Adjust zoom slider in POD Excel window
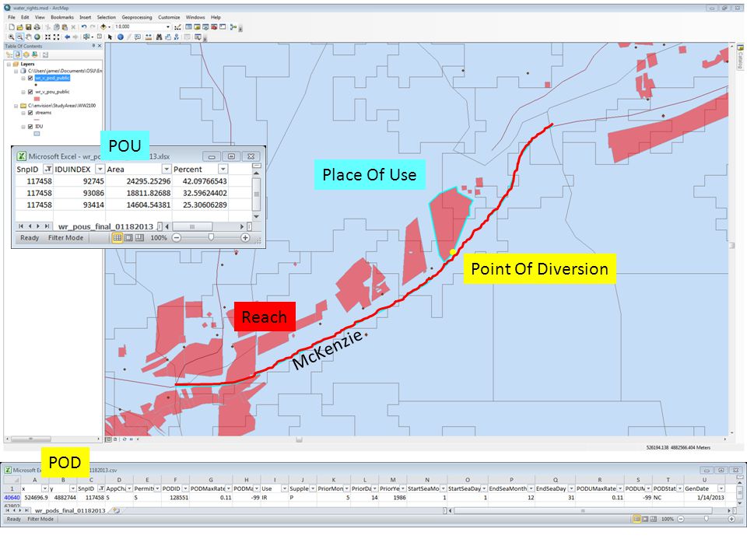 706,519
